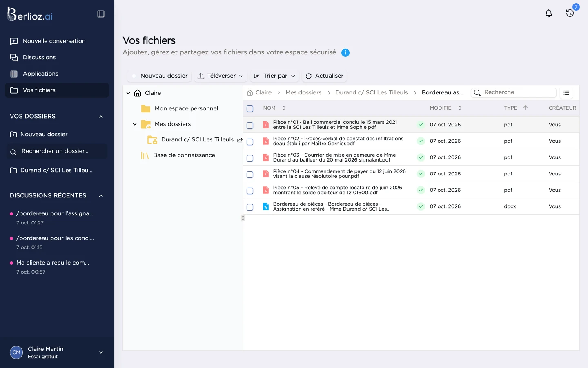Open Applications in the sidebar
The height and width of the screenshot is (368, 588).
click(x=57, y=74)
